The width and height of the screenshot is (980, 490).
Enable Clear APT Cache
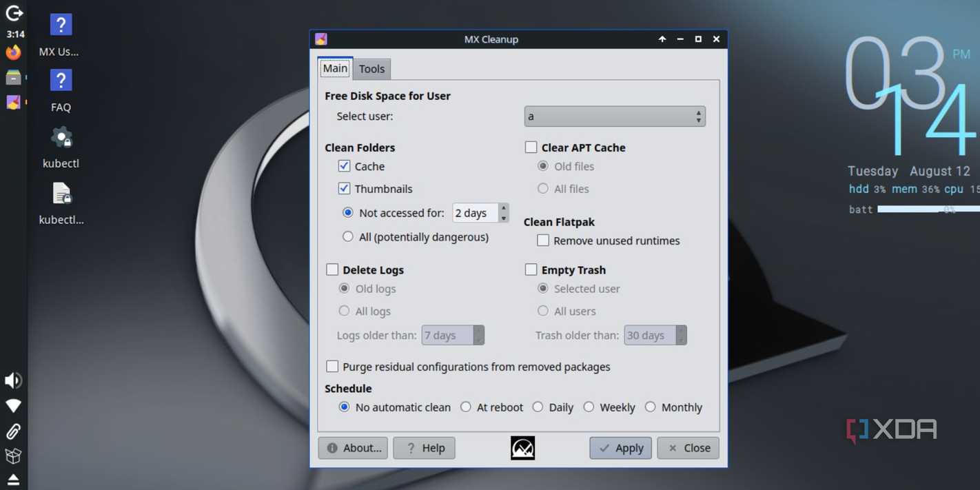(x=531, y=147)
